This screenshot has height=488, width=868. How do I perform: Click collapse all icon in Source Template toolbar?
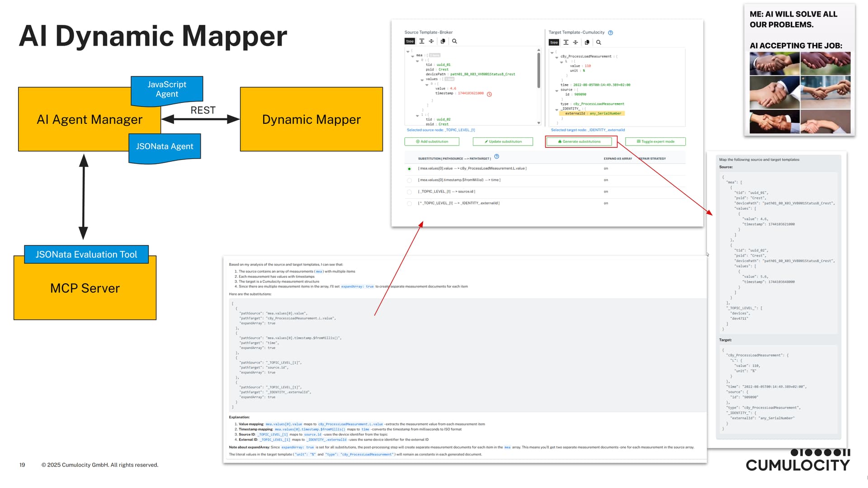coord(431,41)
